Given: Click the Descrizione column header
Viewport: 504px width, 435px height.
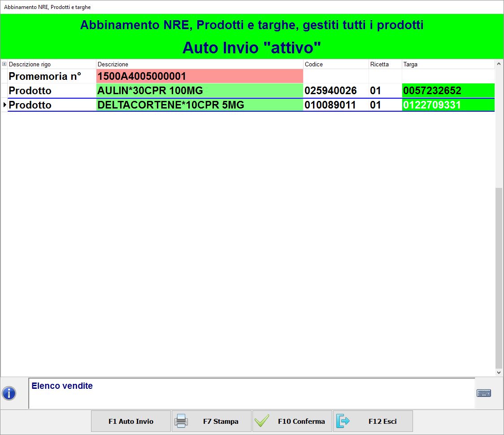Looking at the screenshot, I should click(x=200, y=64).
